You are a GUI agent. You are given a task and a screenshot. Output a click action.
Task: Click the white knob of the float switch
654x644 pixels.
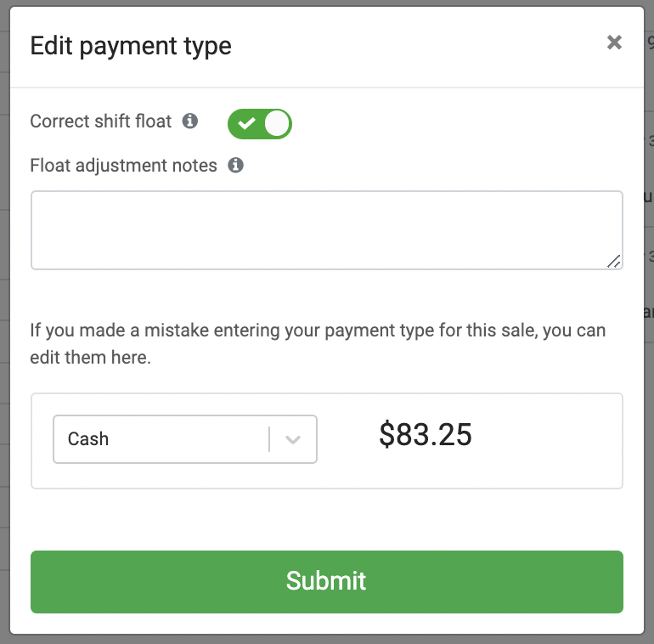(277, 123)
